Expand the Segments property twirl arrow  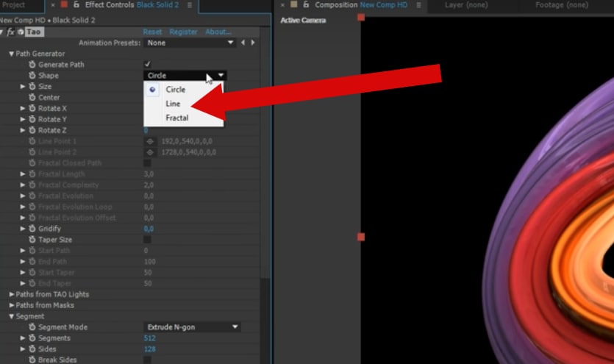(23, 338)
